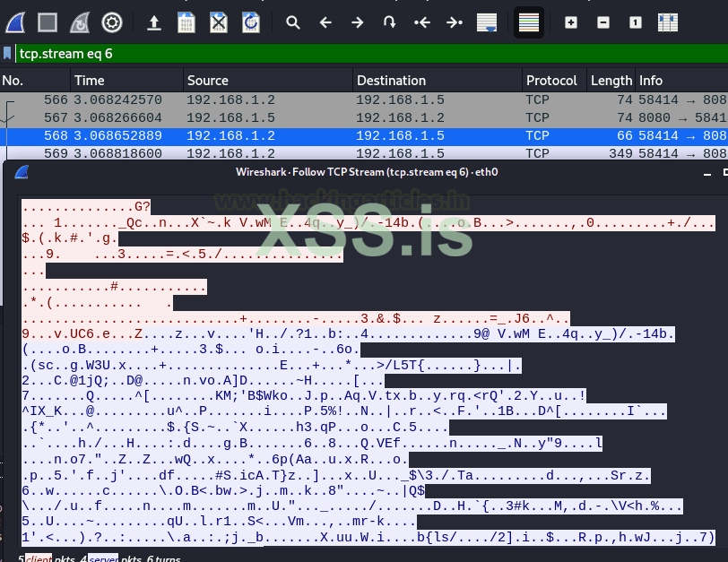Close this capture file
The width and height of the screenshot is (728, 562).
[x=219, y=22]
